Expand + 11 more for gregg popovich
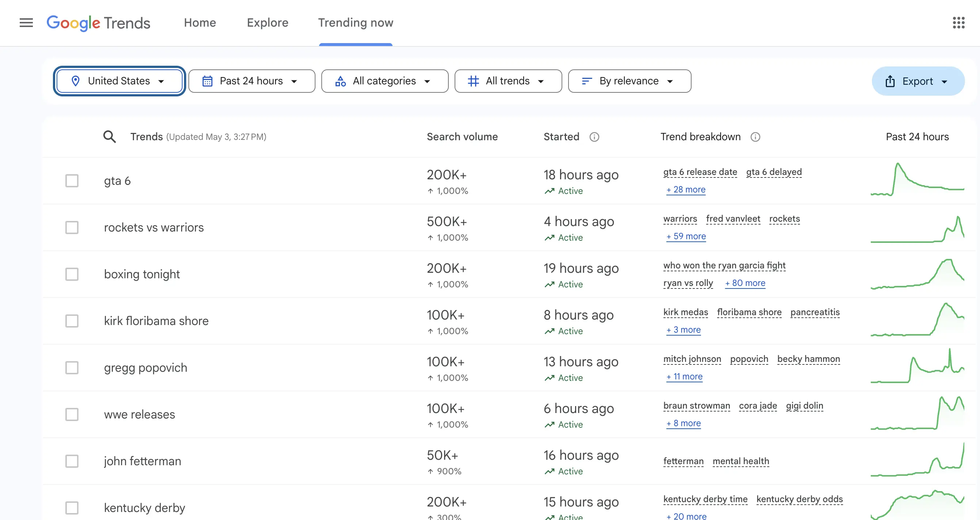980x520 pixels. (684, 376)
